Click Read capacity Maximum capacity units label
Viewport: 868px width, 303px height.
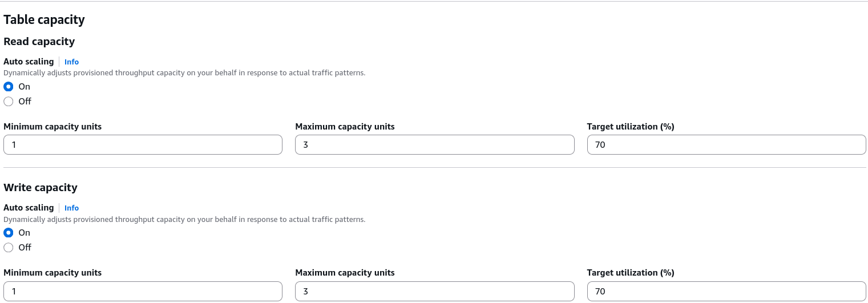pyautogui.click(x=345, y=127)
